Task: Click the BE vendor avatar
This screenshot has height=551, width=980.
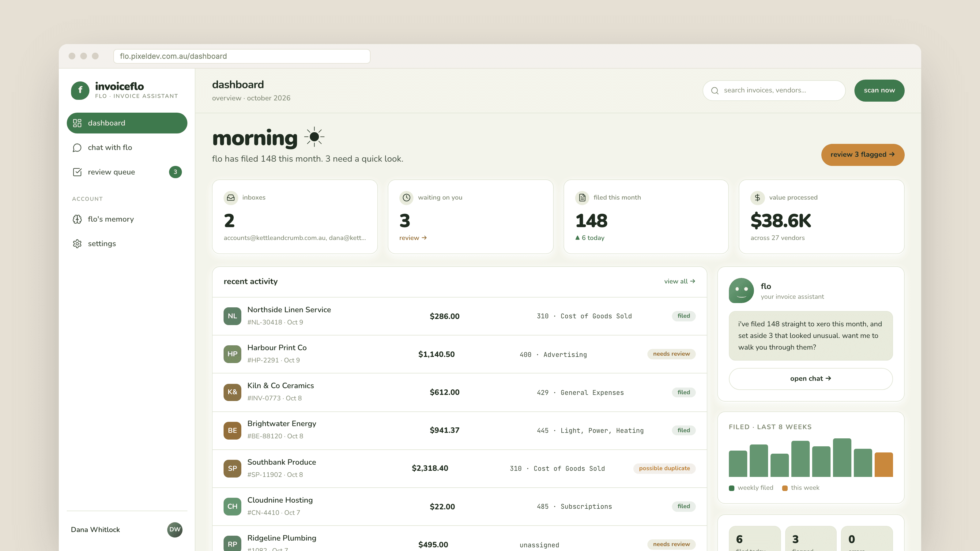Action: [232, 430]
